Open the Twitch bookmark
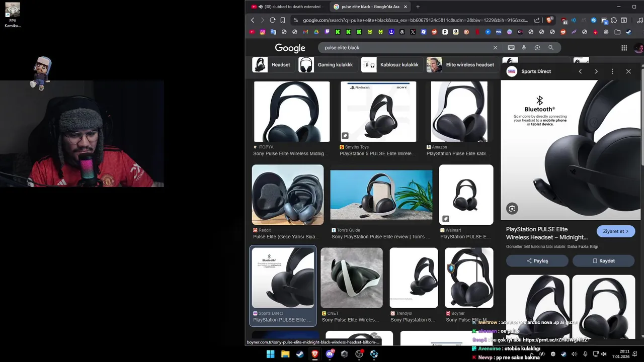The height and width of the screenshot is (362, 644). 327,32
